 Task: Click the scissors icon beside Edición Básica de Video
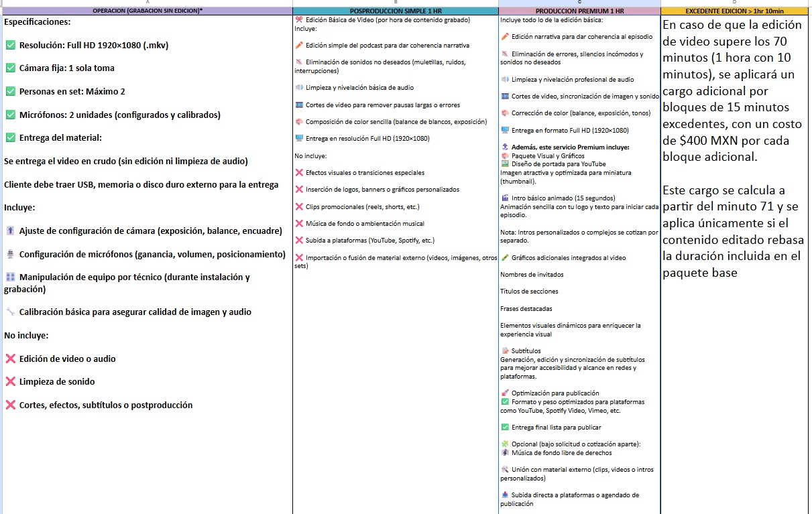coord(299,20)
